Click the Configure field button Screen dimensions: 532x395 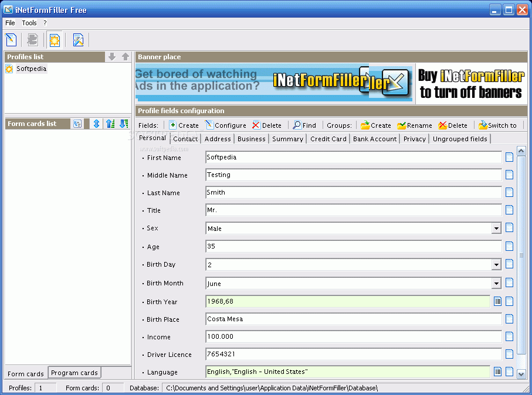226,125
